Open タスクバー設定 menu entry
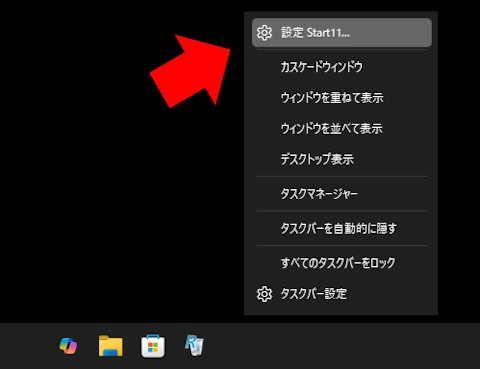The image size is (480, 369). 342,294
